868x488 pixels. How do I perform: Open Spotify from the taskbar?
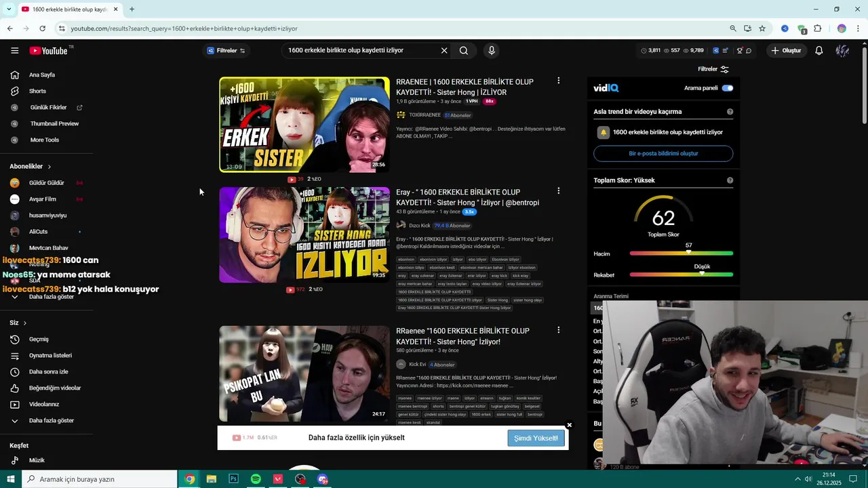(256, 479)
